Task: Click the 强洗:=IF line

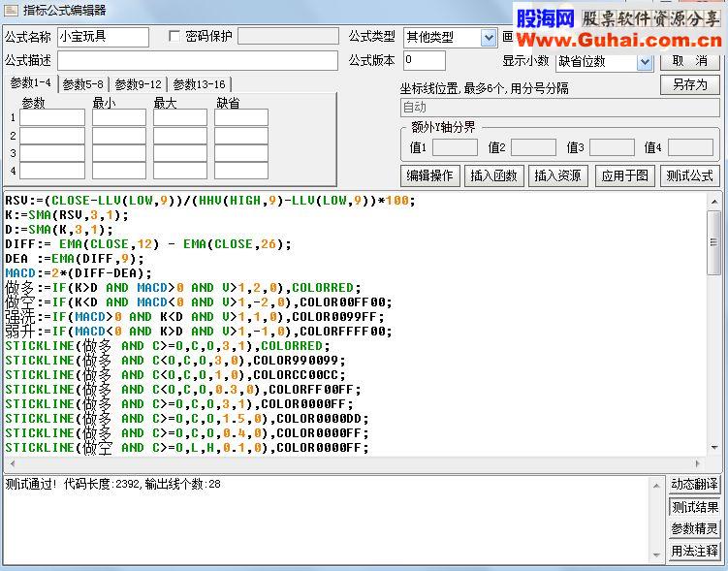Action: [x=195, y=317]
